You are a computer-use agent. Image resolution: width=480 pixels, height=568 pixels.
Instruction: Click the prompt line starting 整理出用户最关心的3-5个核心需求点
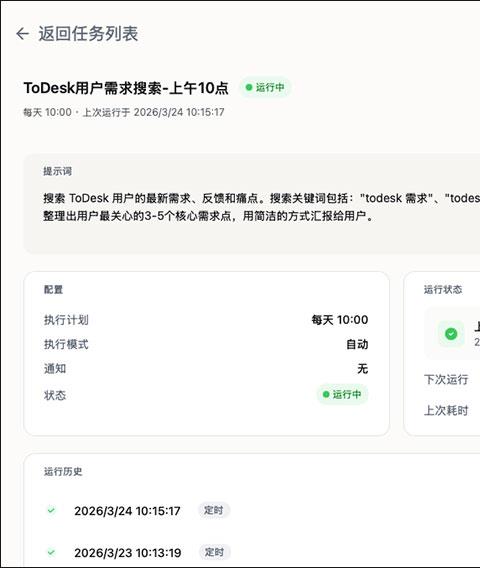pyautogui.click(x=208, y=216)
